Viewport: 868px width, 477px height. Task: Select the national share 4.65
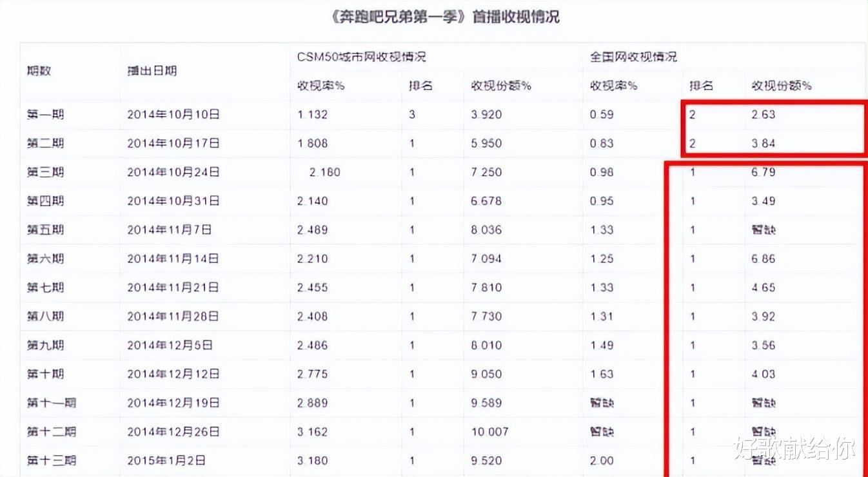click(x=764, y=287)
